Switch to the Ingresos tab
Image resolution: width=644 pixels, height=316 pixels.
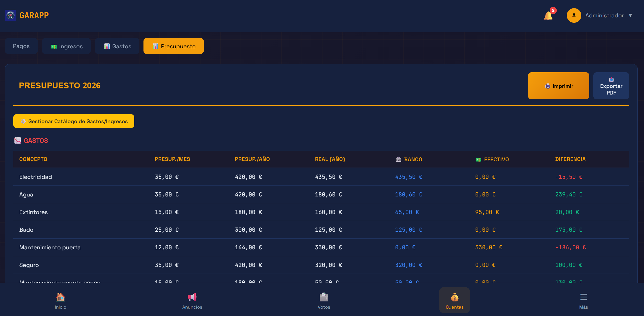click(x=66, y=46)
